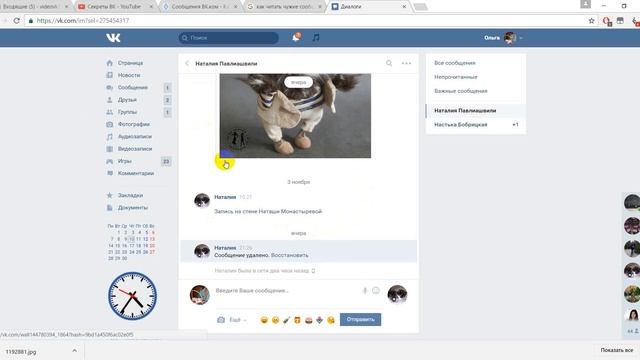Click the home icon next to Страница
The height and width of the screenshot is (360, 640).
(x=109, y=63)
